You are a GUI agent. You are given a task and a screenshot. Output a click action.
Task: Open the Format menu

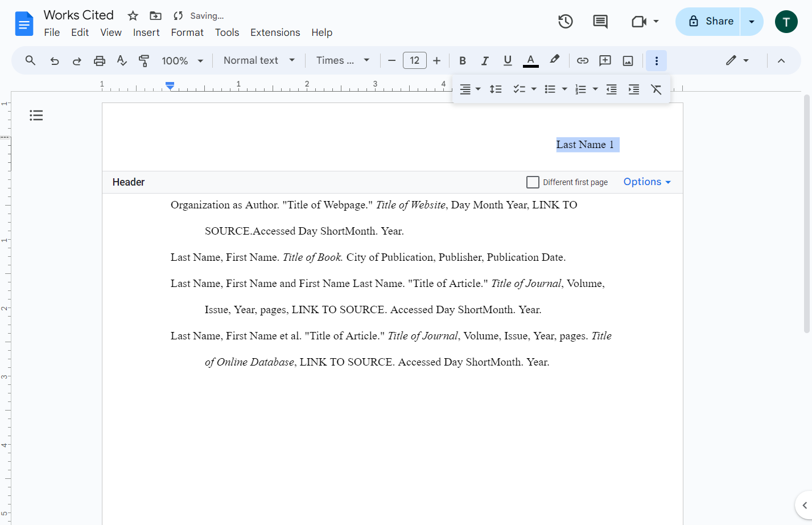click(187, 32)
